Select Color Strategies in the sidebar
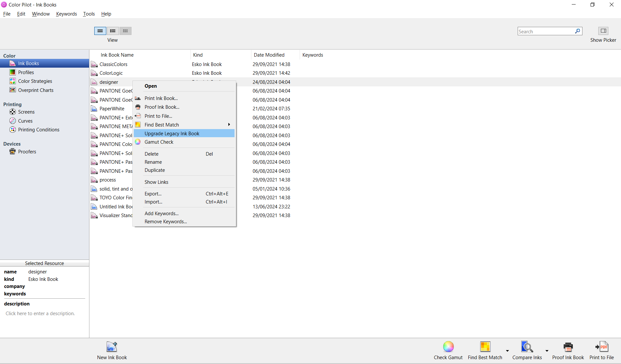Image resolution: width=621 pixels, height=364 pixels. 35,81
